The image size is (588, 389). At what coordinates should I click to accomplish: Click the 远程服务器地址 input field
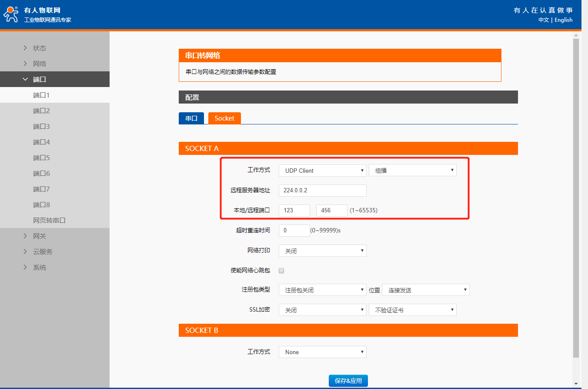(322, 191)
